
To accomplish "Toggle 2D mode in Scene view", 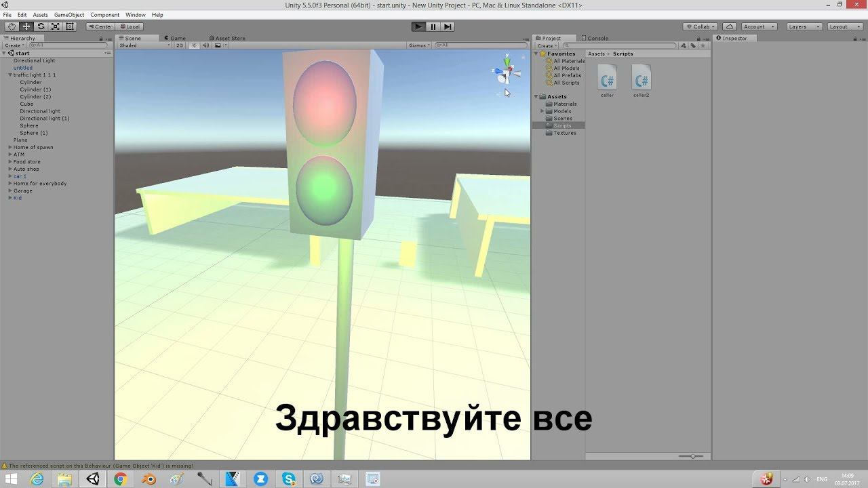I will 180,45.
